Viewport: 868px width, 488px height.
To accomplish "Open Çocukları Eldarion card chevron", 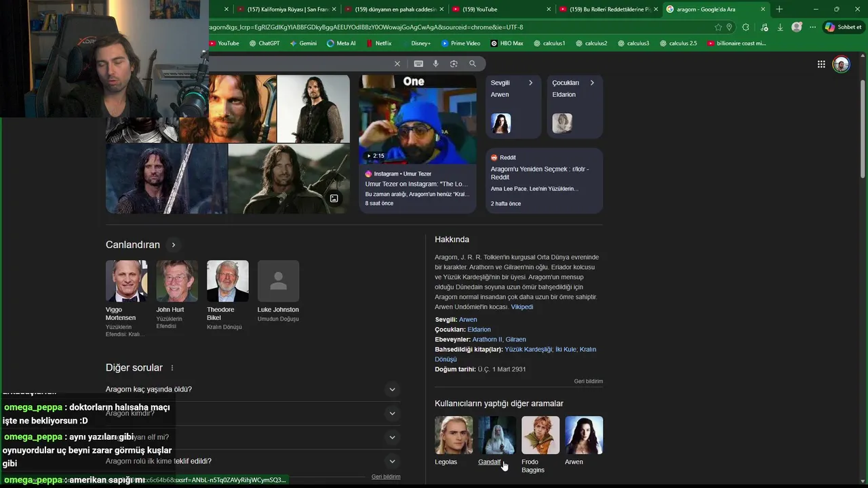I will pyautogui.click(x=592, y=83).
